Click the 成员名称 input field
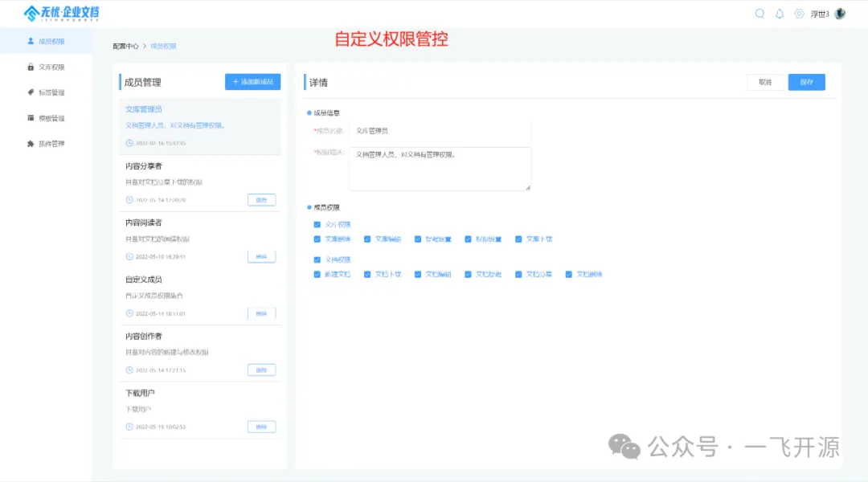Screen dimensions: 868x482 click(440, 131)
